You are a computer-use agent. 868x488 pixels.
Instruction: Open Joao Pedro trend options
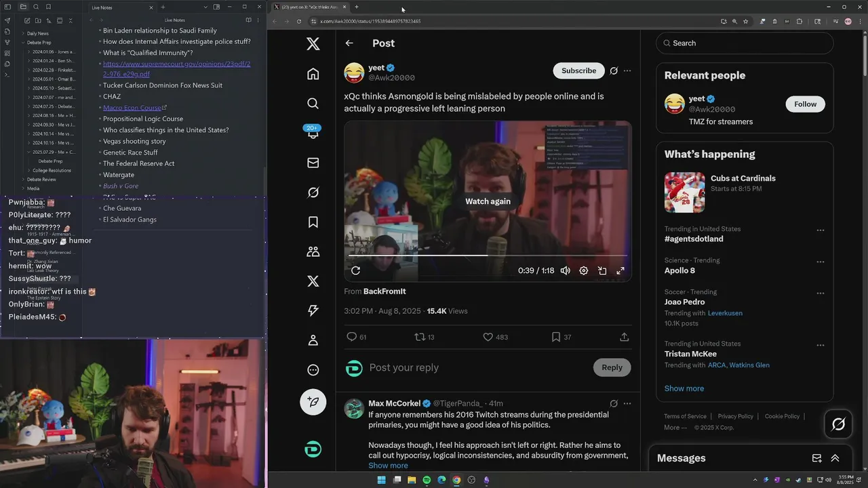820,293
